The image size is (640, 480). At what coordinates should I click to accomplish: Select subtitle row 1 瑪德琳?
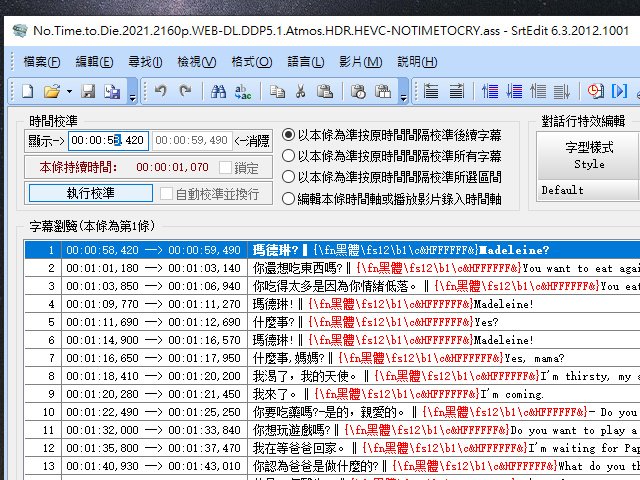332,250
